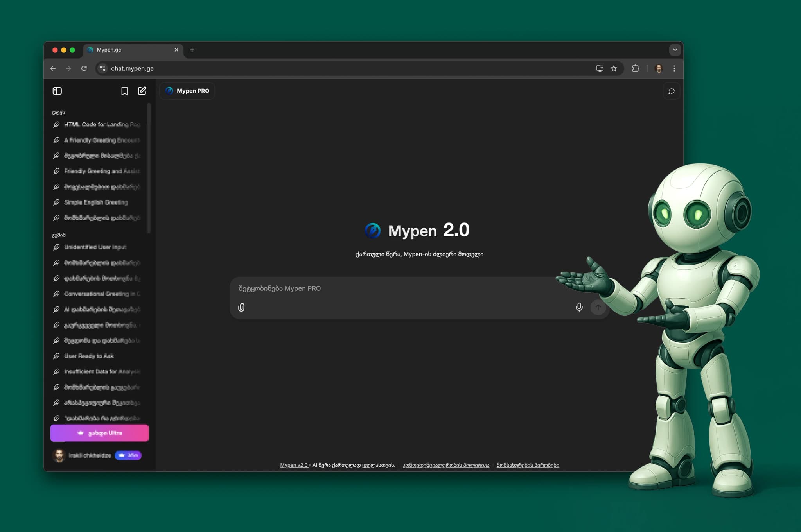Start a new chat with the compose icon
801x532 pixels.
142,90
